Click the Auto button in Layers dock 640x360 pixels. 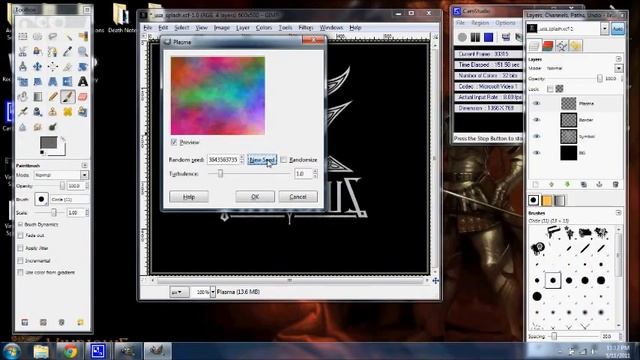(x=618, y=29)
